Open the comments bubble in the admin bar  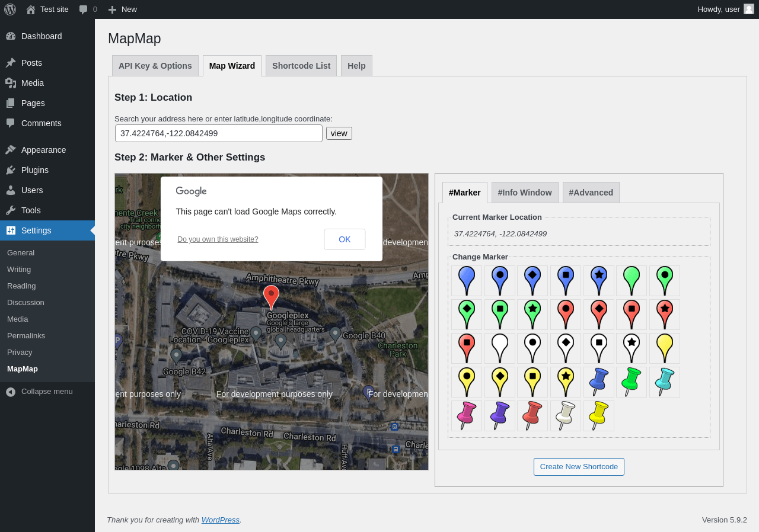tap(88, 9)
